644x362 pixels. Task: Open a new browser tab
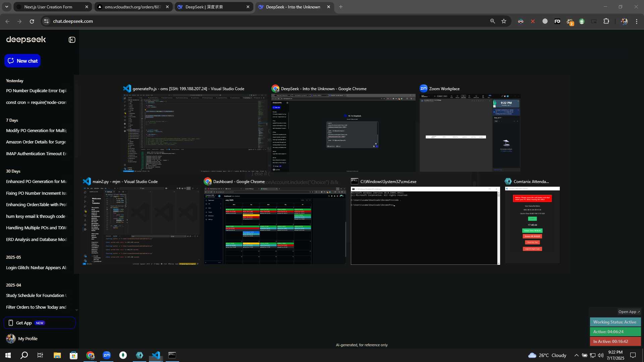point(341,7)
